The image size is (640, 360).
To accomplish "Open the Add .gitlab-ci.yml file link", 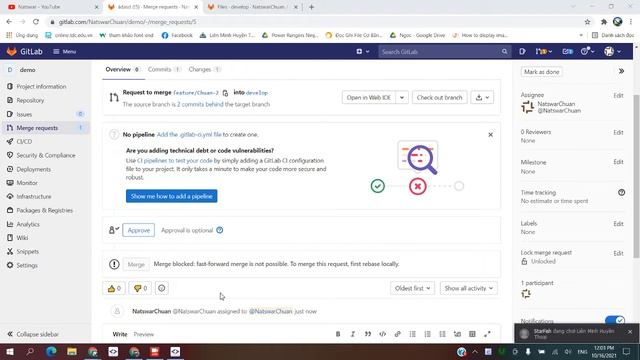I will pyautogui.click(x=189, y=135).
